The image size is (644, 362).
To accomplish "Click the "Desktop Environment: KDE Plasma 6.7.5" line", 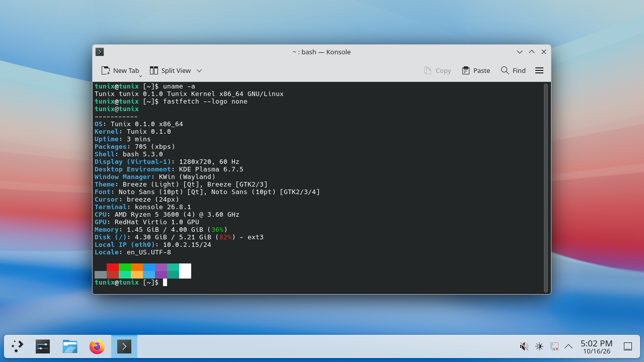I will coord(169,169).
